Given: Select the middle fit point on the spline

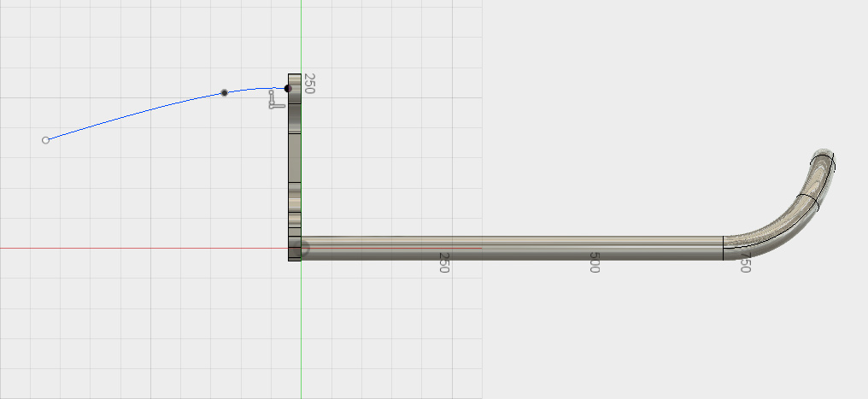Looking at the screenshot, I should pyautogui.click(x=225, y=92).
